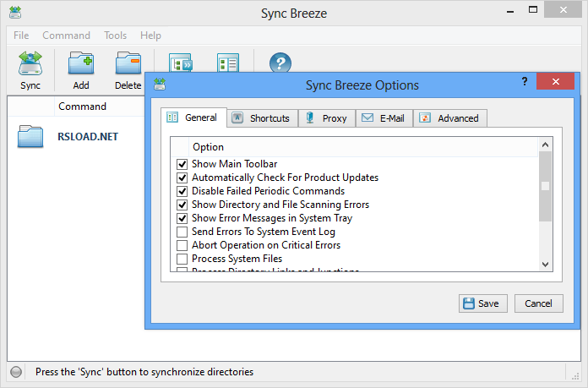This screenshot has width=588, height=388.
Task: Open the Help menu
Action: pos(150,36)
